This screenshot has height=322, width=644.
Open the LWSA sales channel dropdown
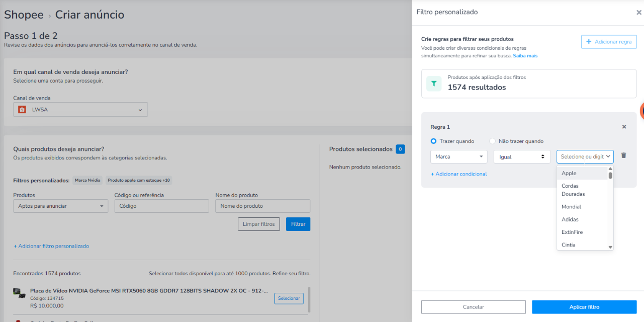click(x=80, y=110)
